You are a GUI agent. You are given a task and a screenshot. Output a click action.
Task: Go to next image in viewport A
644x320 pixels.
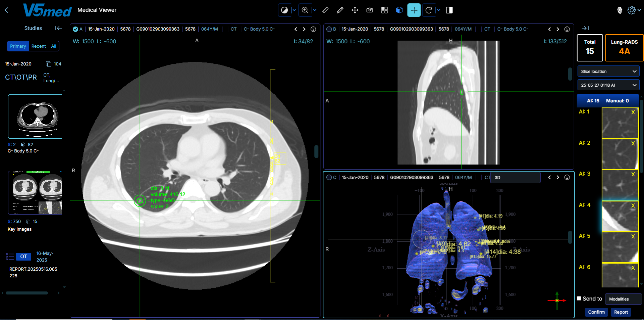click(304, 29)
